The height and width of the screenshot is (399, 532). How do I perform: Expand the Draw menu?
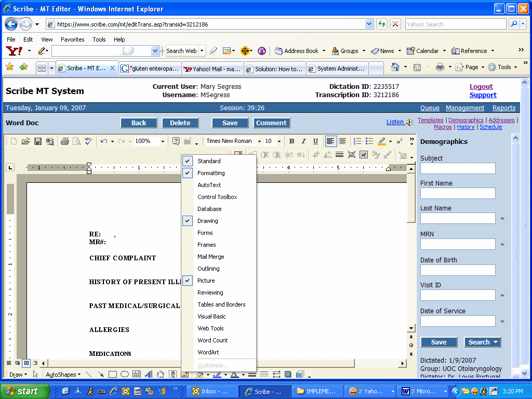tap(18, 375)
